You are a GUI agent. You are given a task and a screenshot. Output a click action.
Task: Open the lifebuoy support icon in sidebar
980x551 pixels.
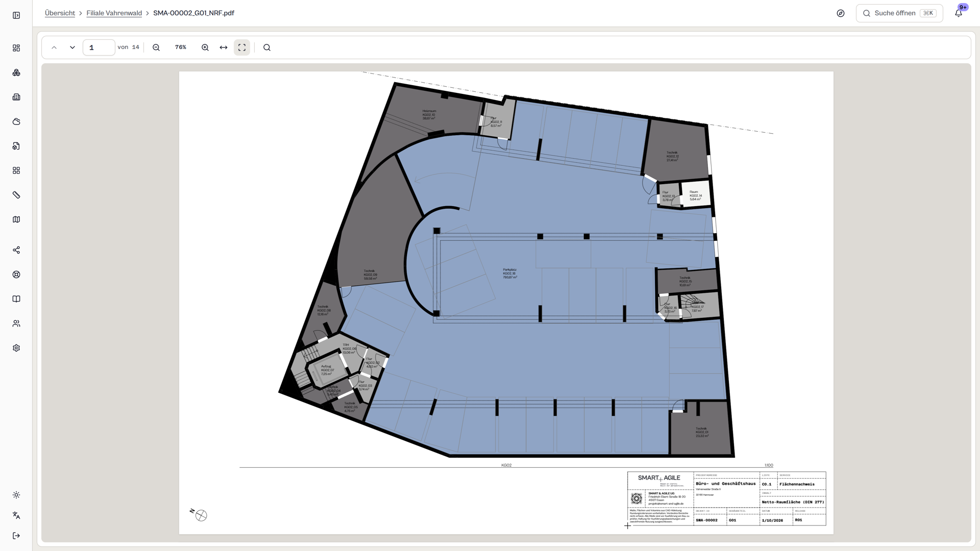coord(16,274)
